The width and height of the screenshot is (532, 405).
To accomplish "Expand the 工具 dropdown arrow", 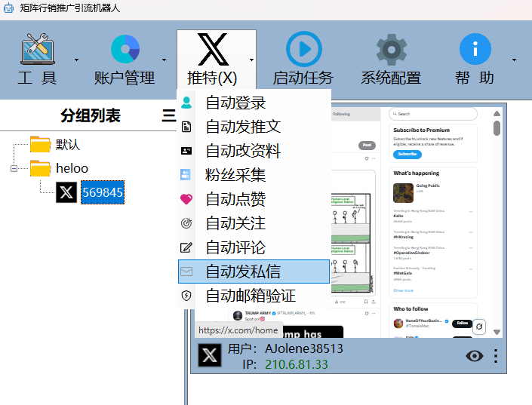I will pyautogui.click(x=77, y=60).
